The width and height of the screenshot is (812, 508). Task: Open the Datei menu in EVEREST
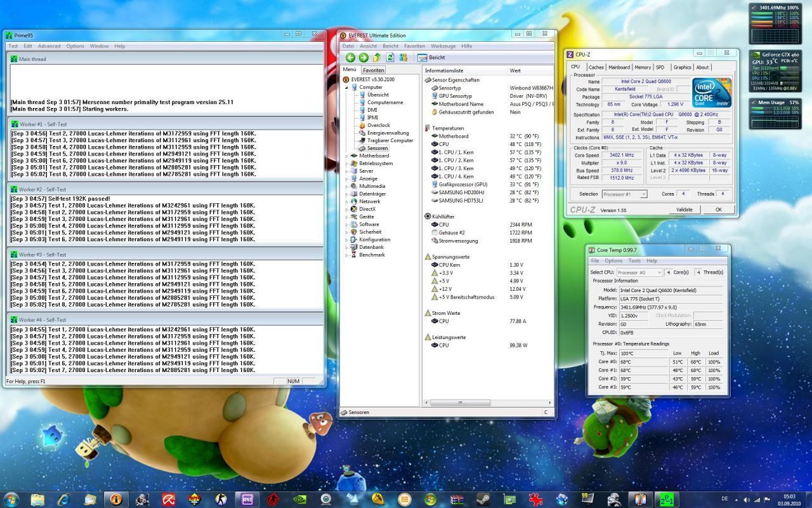(348, 46)
